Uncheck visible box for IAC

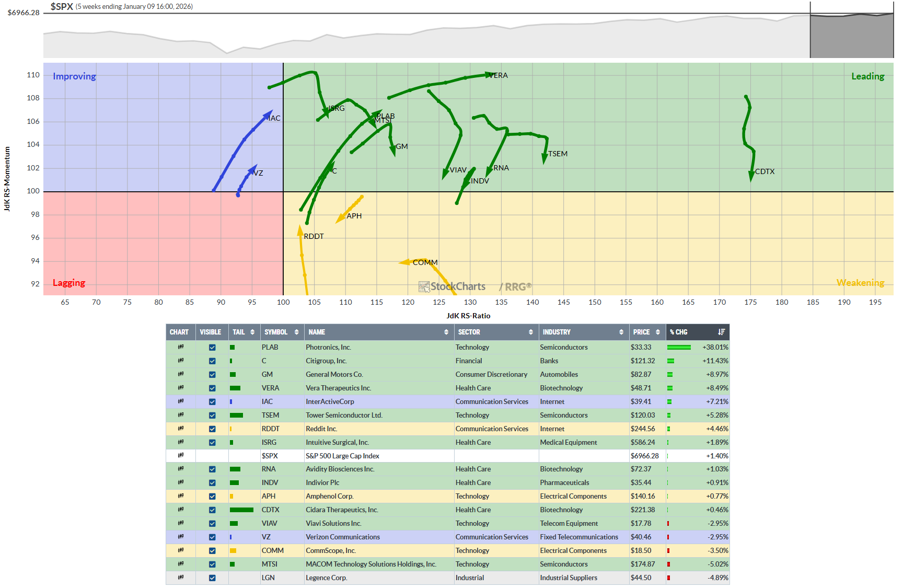tap(212, 401)
